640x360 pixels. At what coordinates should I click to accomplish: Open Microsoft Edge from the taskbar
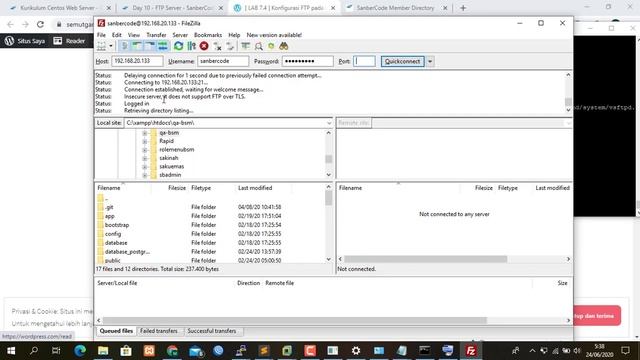pos(80,351)
